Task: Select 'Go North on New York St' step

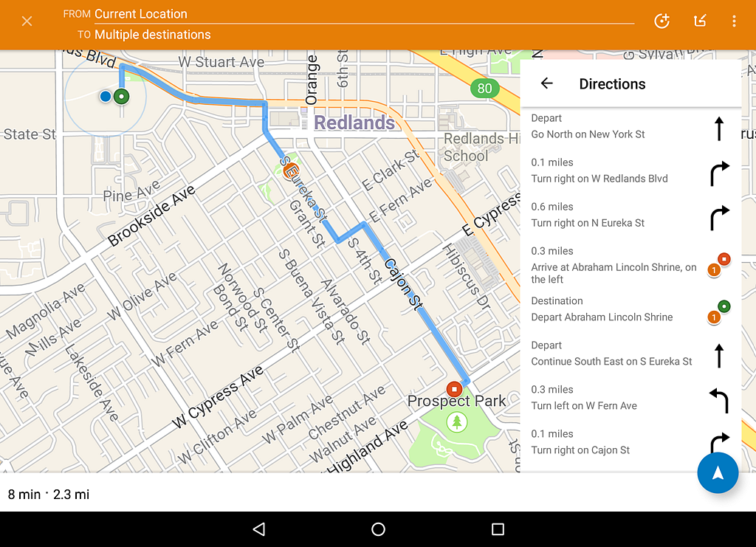Action: click(631, 127)
